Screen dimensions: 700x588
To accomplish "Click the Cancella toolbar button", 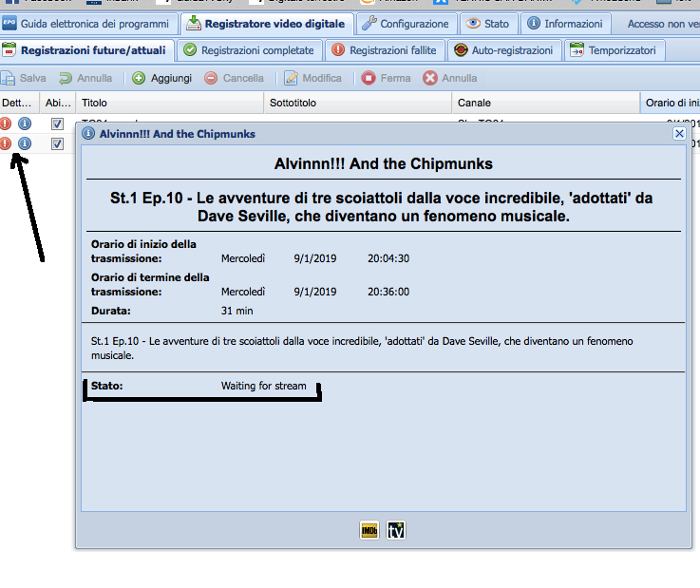I will click(x=234, y=78).
